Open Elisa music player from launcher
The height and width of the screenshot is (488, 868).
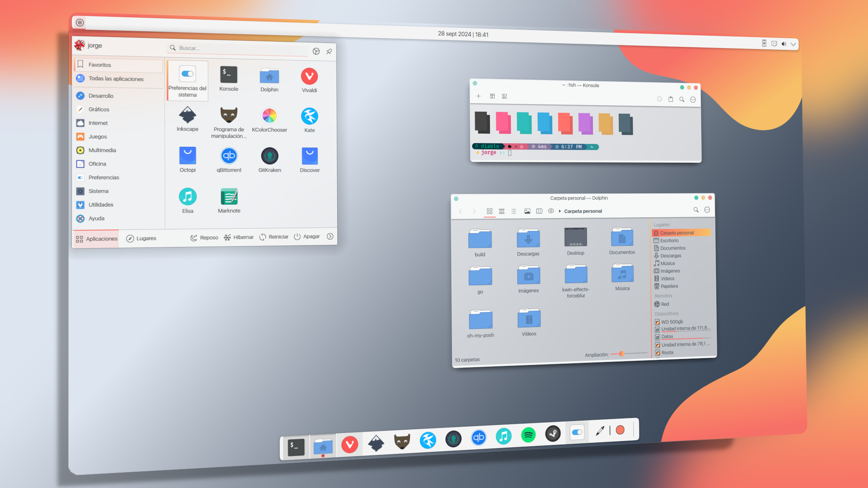click(x=188, y=201)
